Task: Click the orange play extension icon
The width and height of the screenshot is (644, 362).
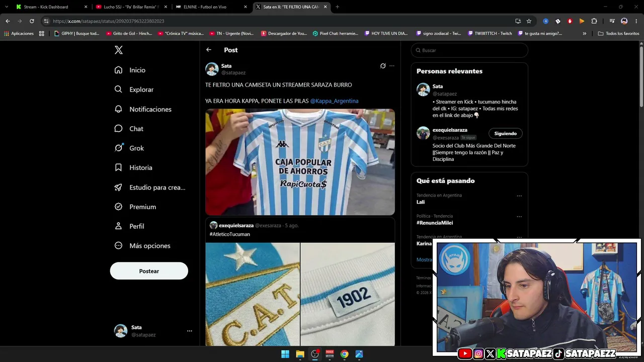Action: coord(582,21)
